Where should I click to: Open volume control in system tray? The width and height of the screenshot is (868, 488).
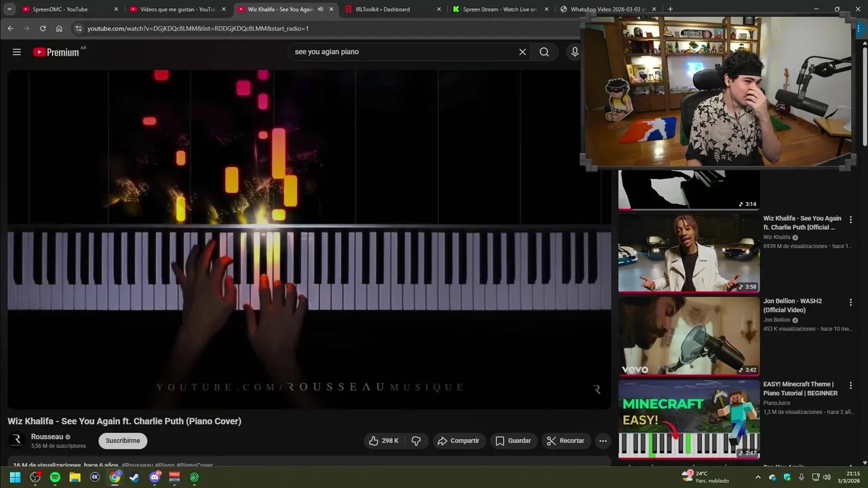827,477
